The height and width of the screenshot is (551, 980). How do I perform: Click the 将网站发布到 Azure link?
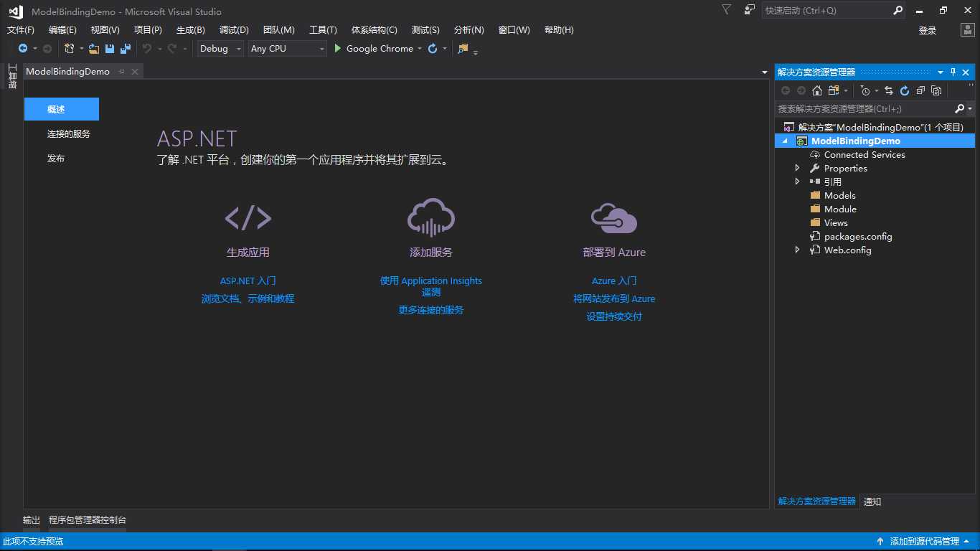[x=614, y=298]
